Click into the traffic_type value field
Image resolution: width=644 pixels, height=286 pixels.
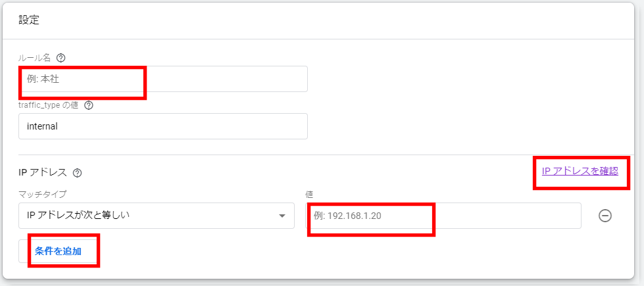(163, 126)
